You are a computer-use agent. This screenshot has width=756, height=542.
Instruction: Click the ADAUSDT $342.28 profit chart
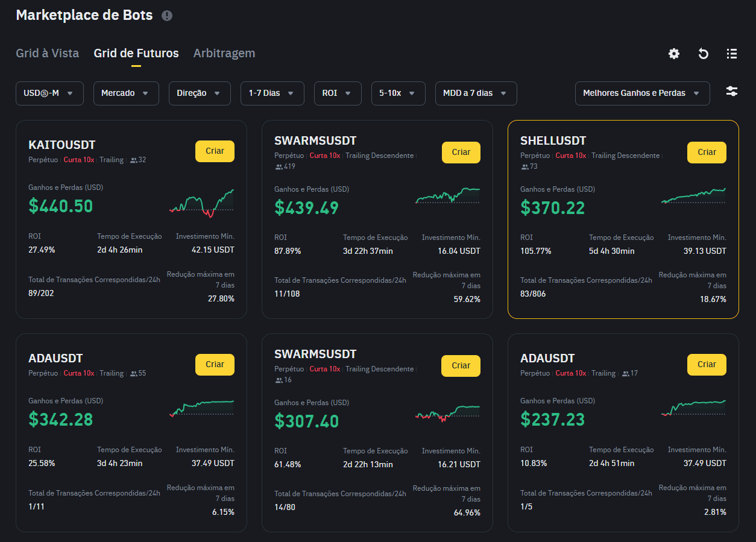point(202,408)
